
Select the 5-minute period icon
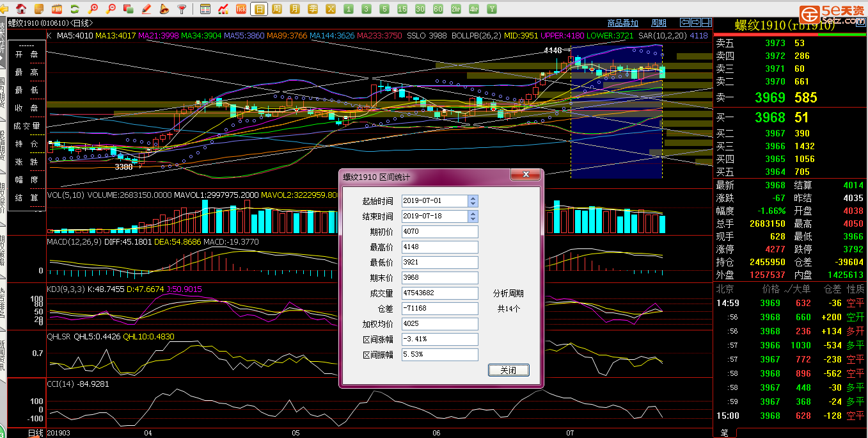tap(384, 9)
